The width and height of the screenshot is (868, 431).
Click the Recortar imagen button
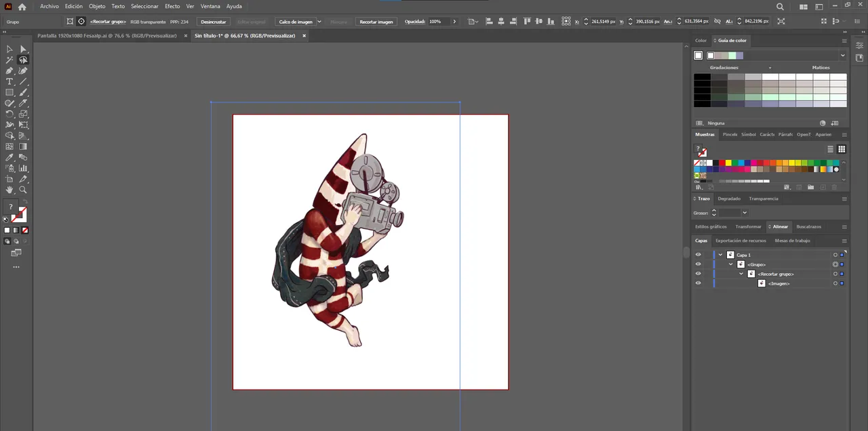[376, 22]
